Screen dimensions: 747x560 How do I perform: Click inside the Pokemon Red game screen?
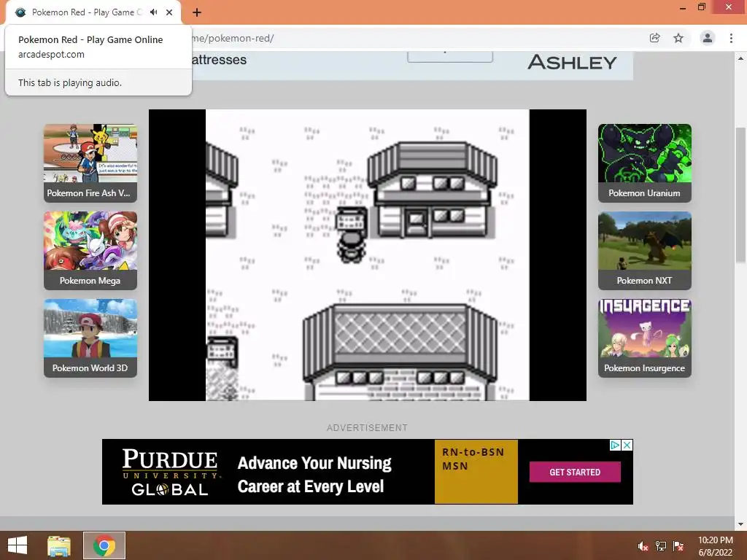tap(368, 255)
